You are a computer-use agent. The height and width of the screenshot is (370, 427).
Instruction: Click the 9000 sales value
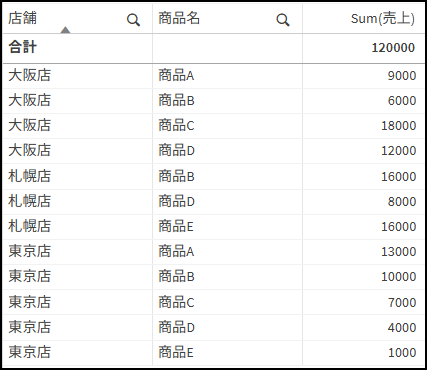(x=402, y=76)
